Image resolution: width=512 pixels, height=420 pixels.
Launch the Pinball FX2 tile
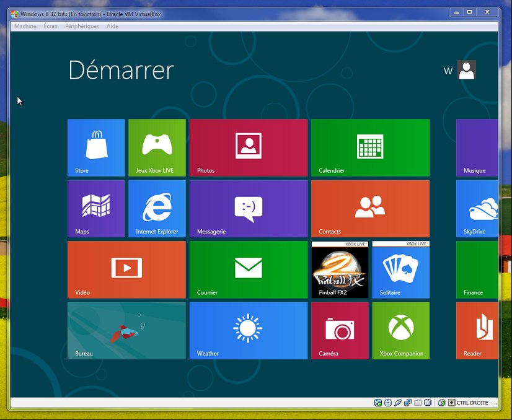coord(340,269)
